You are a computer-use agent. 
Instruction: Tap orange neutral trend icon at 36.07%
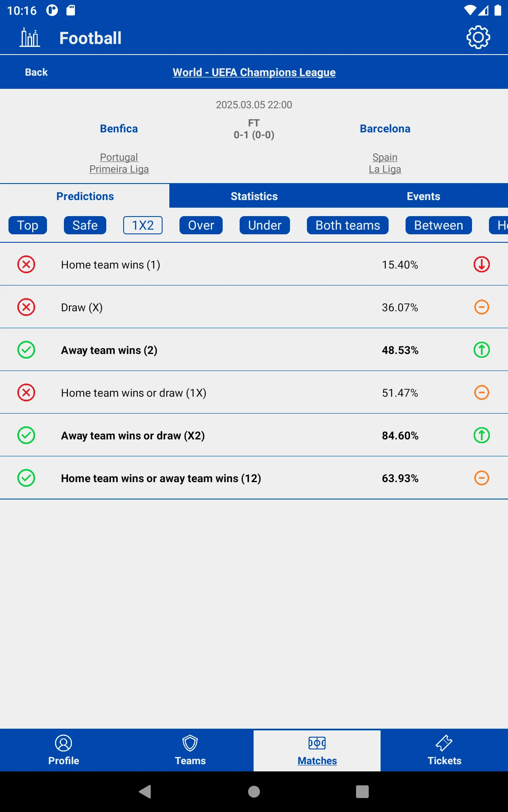coord(482,307)
